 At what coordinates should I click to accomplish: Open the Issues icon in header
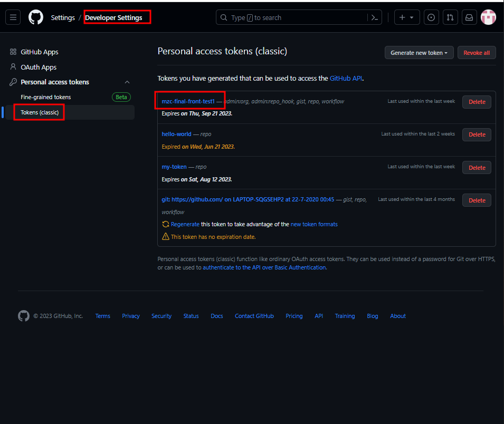click(431, 17)
